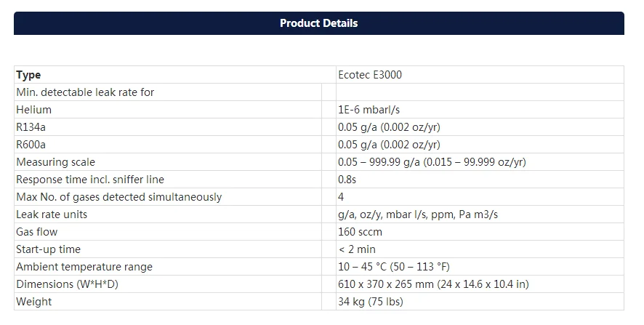Select the g/a, oz/y, mbar l/s units value
This screenshot has height=325, width=644.
(x=418, y=214)
